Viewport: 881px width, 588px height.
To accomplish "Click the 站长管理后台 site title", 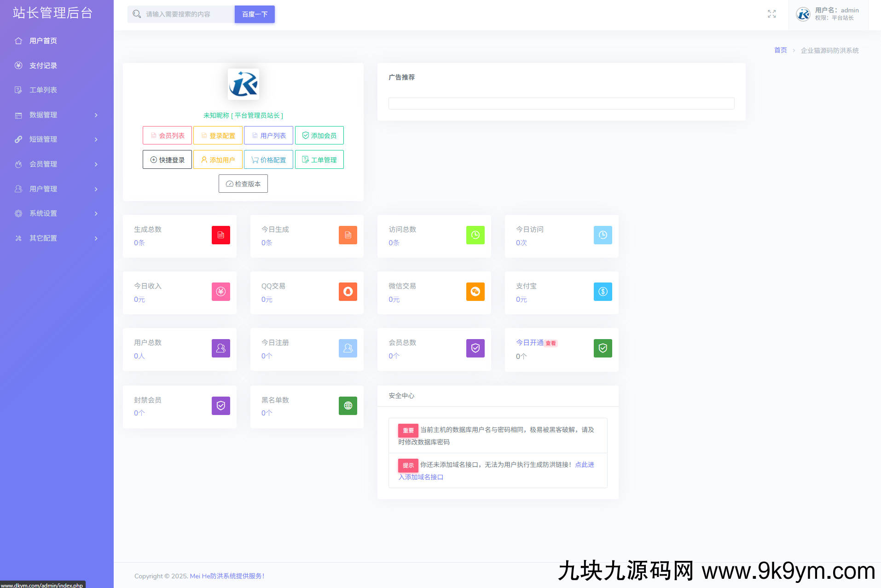I will click(x=52, y=13).
